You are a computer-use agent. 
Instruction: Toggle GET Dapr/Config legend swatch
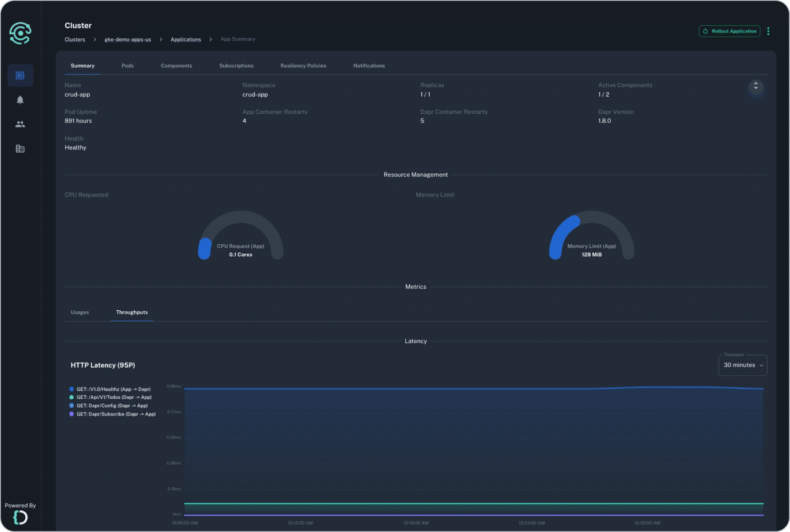click(71, 406)
